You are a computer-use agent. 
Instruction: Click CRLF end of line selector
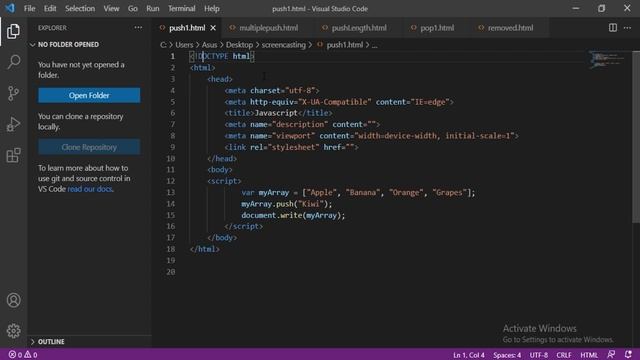(x=564, y=355)
